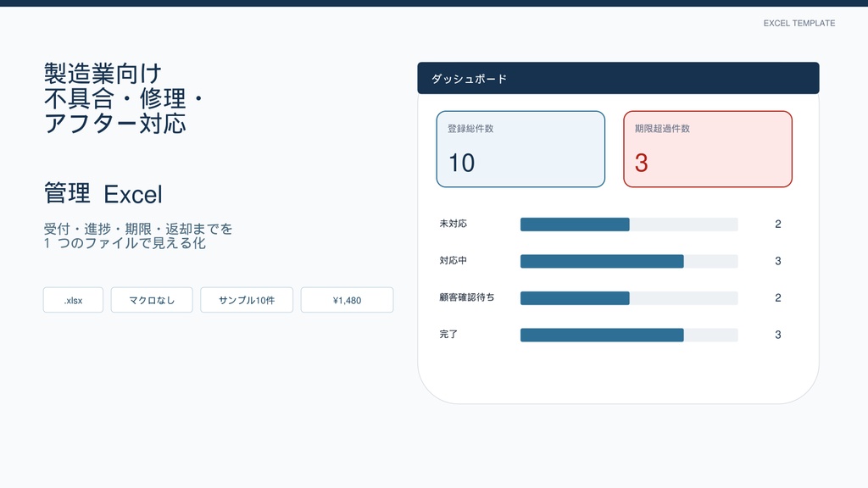Click the .xlsx tag button
This screenshot has width=868, height=488.
coord(73,300)
